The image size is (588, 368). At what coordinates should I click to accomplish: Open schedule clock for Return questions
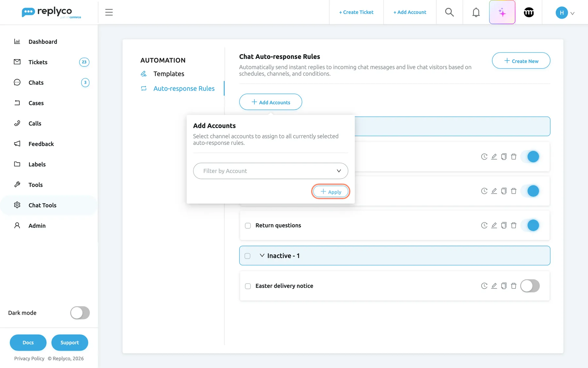point(484,225)
